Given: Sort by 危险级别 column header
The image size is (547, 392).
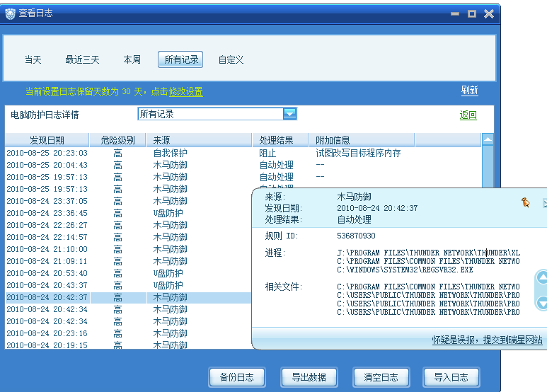Looking at the screenshot, I should coord(117,140).
